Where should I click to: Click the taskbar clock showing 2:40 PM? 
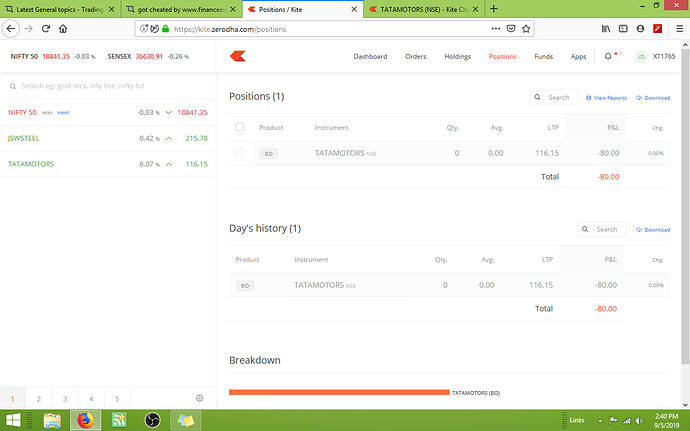click(x=666, y=421)
